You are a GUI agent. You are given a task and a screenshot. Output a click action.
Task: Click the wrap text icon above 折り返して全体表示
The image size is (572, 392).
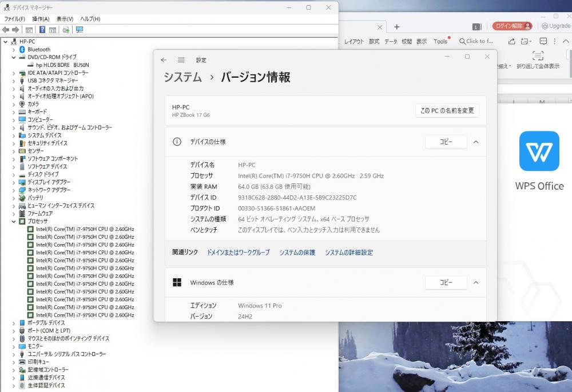pyautogui.click(x=538, y=56)
